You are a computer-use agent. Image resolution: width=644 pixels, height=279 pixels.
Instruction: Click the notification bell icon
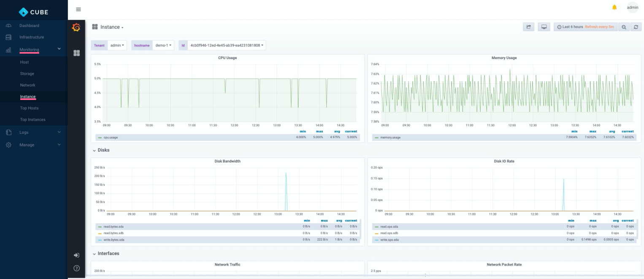[x=614, y=8]
